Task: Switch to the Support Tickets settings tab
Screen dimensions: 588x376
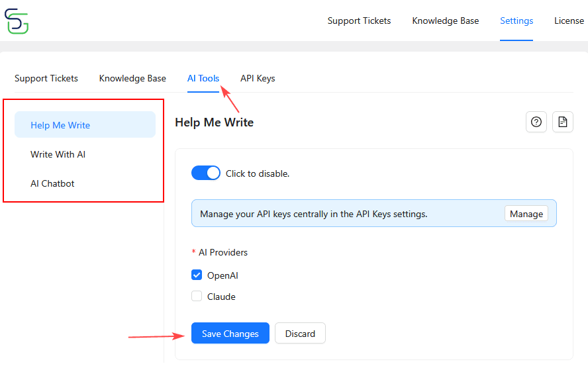Action: point(46,78)
